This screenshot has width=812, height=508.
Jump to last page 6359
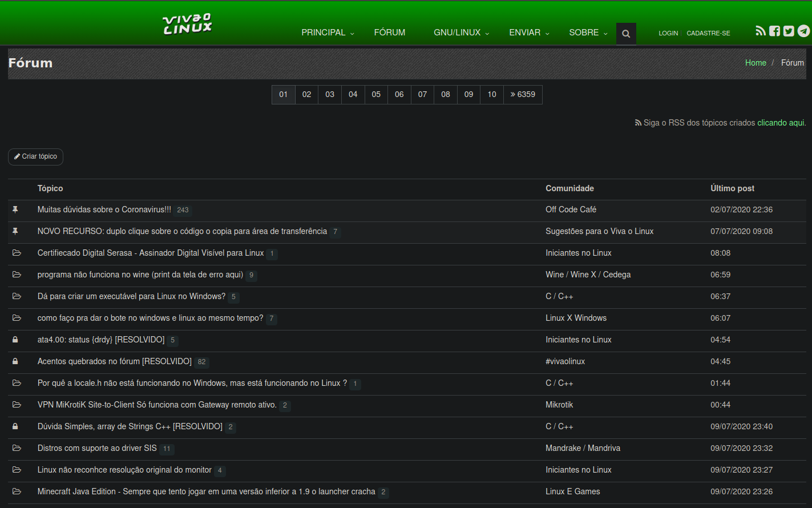click(523, 95)
